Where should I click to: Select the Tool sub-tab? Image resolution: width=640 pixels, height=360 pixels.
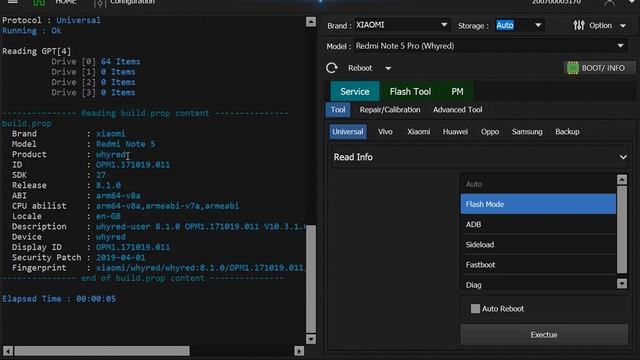click(338, 109)
